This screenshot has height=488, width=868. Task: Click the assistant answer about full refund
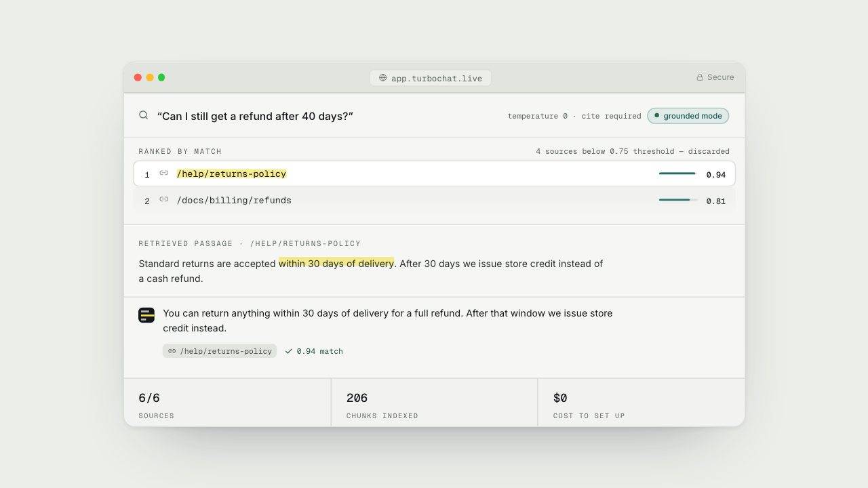(x=388, y=321)
